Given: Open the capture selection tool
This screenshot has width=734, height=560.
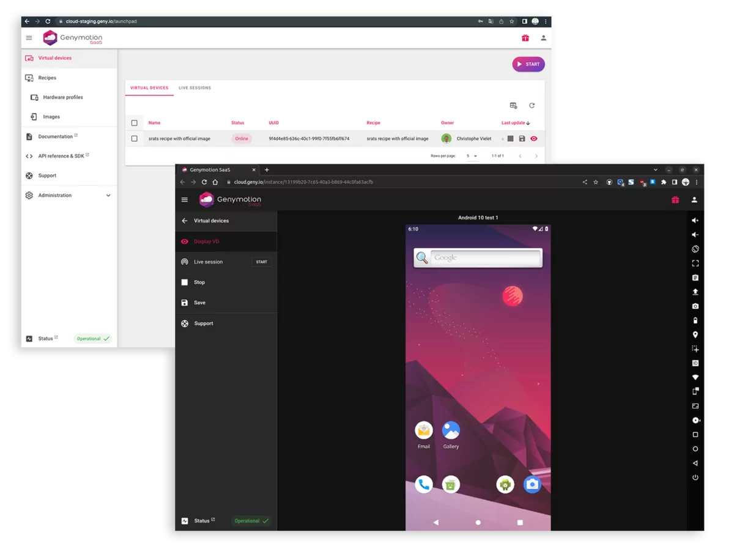Looking at the screenshot, I should pyautogui.click(x=695, y=349).
